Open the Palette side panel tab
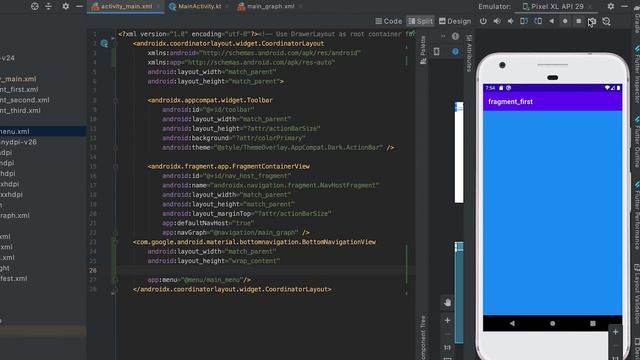This screenshot has height=360, width=640. [x=423, y=50]
